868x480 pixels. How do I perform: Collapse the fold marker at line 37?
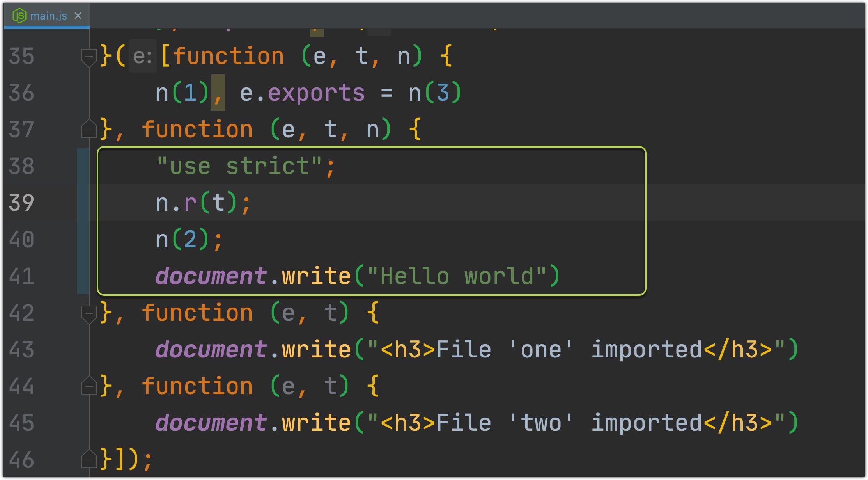click(x=89, y=129)
